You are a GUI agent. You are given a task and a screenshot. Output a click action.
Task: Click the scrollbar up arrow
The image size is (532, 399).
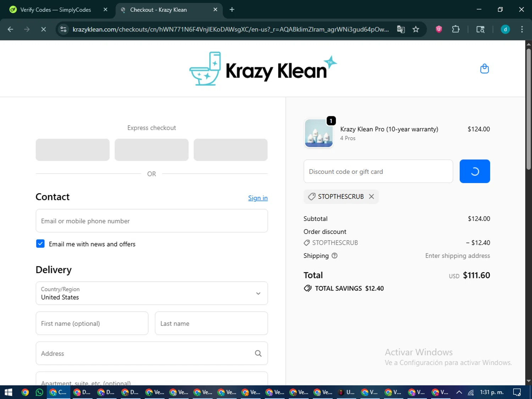(528, 44)
